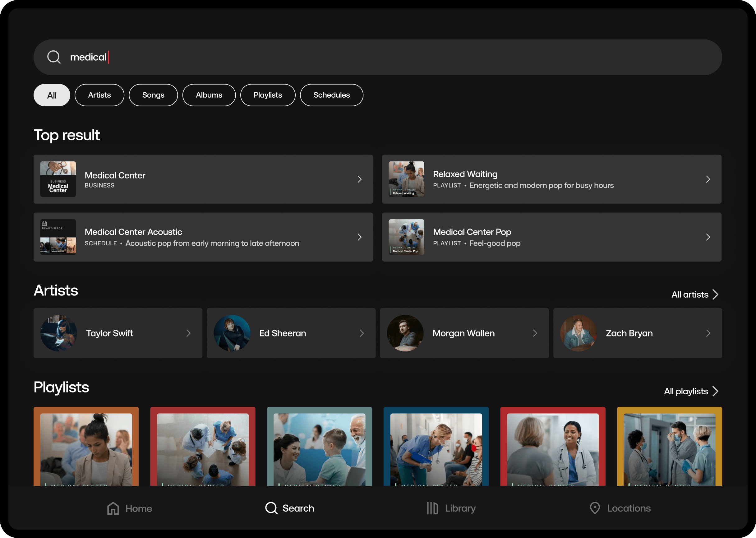Click the Medical Center business cover icon
756x538 pixels.
coord(58,179)
